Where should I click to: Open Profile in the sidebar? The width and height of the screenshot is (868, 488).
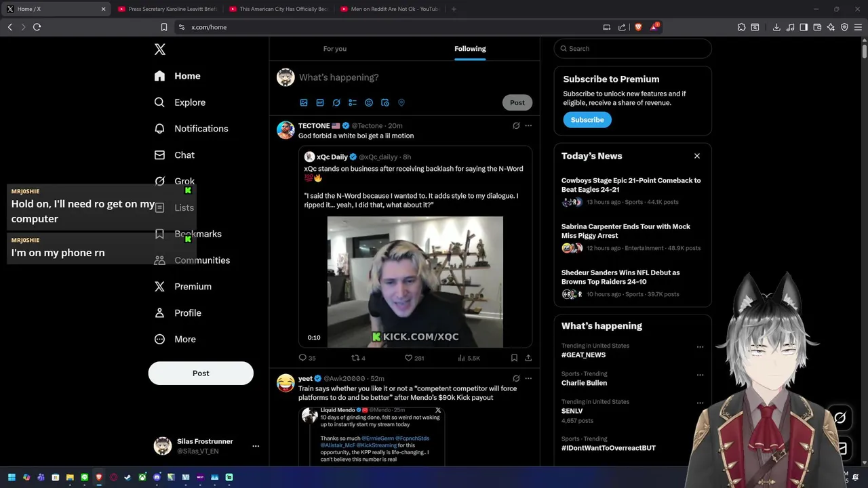pyautogui.click(x=178, y=313)
